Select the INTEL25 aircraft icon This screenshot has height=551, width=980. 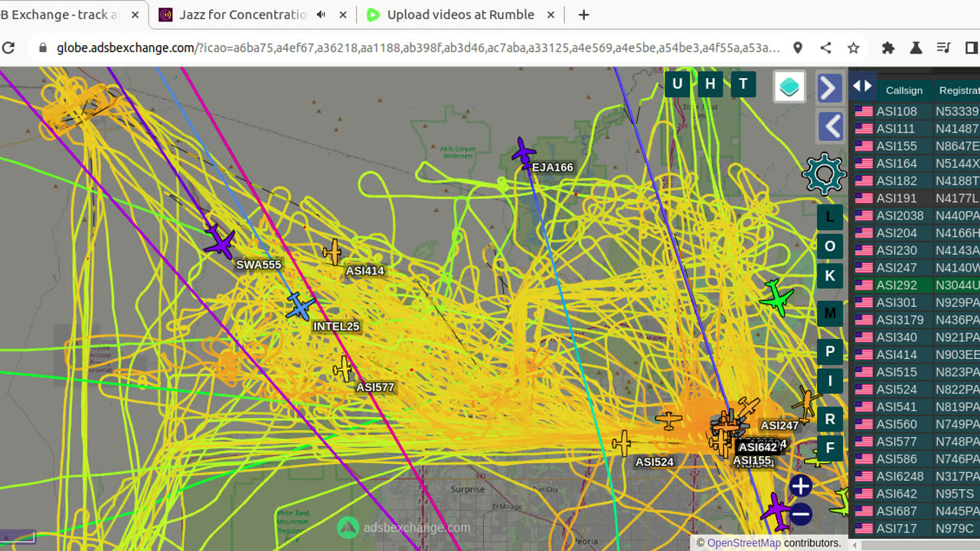(x=299, y=306)
